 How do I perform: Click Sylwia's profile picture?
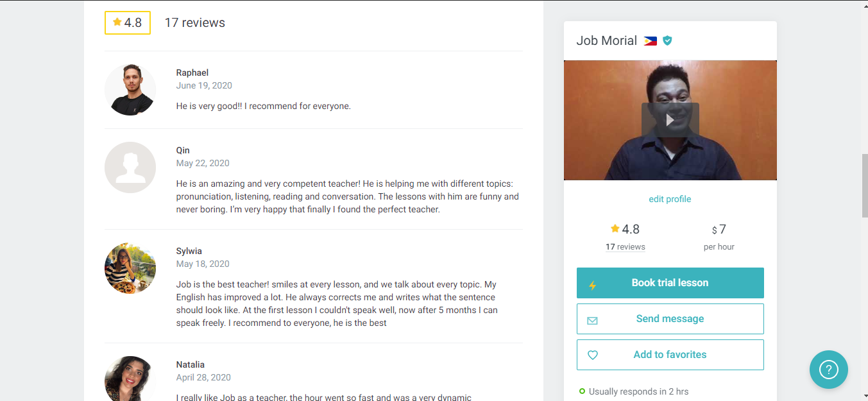tap(130, 268)
